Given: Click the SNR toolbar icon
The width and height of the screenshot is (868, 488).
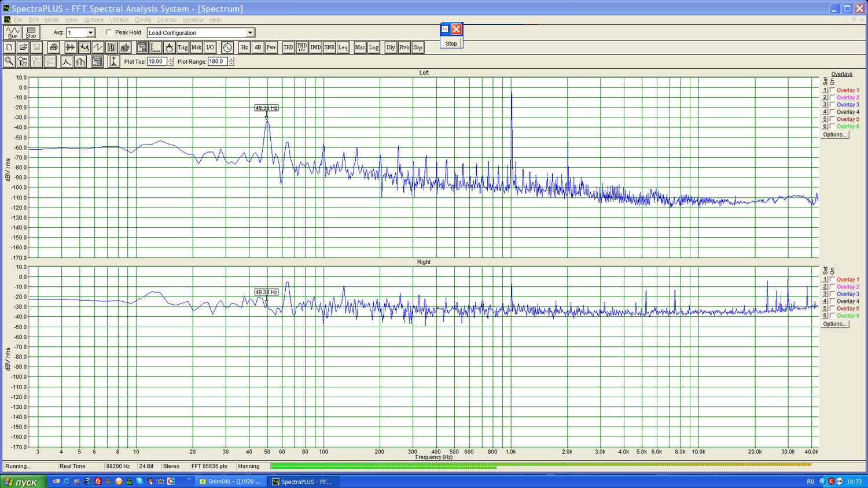Looking at the screenshot, I should (x=329, y=47).
